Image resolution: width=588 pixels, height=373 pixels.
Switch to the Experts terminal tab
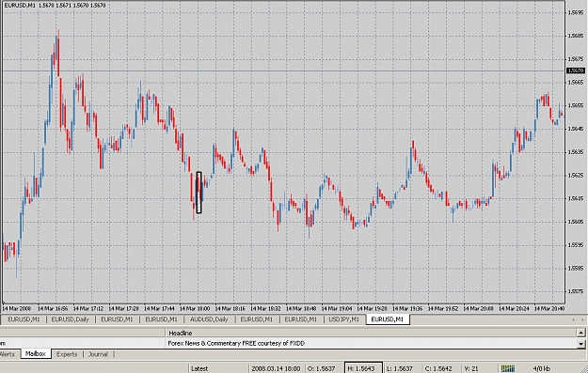pyautogui.click(x=67, y=354)
